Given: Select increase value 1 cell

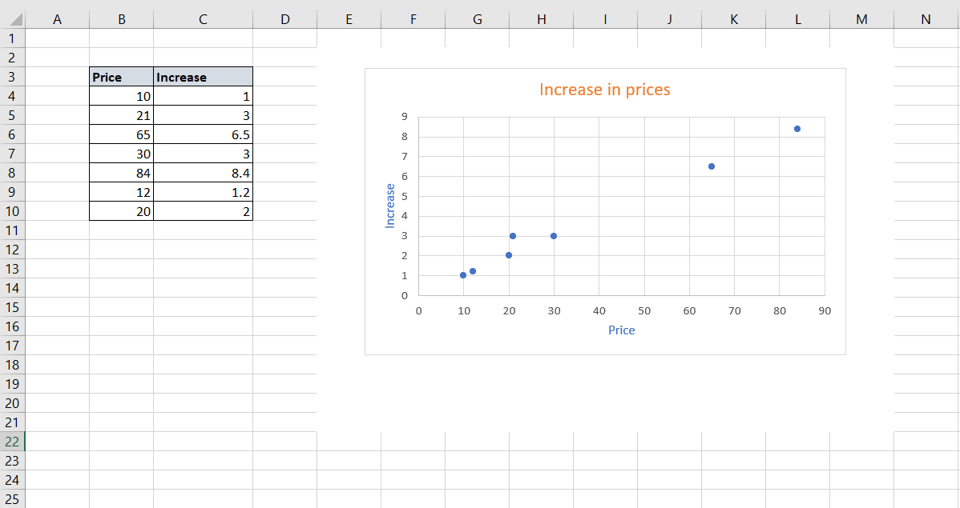Looking at the screenshot, I should pyautogui.click(x=203, y=96).
